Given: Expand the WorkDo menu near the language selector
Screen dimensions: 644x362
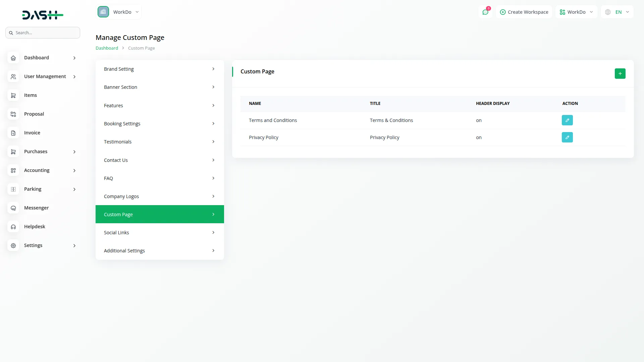Looking at the screenshot, I should [x=576, y=12].
